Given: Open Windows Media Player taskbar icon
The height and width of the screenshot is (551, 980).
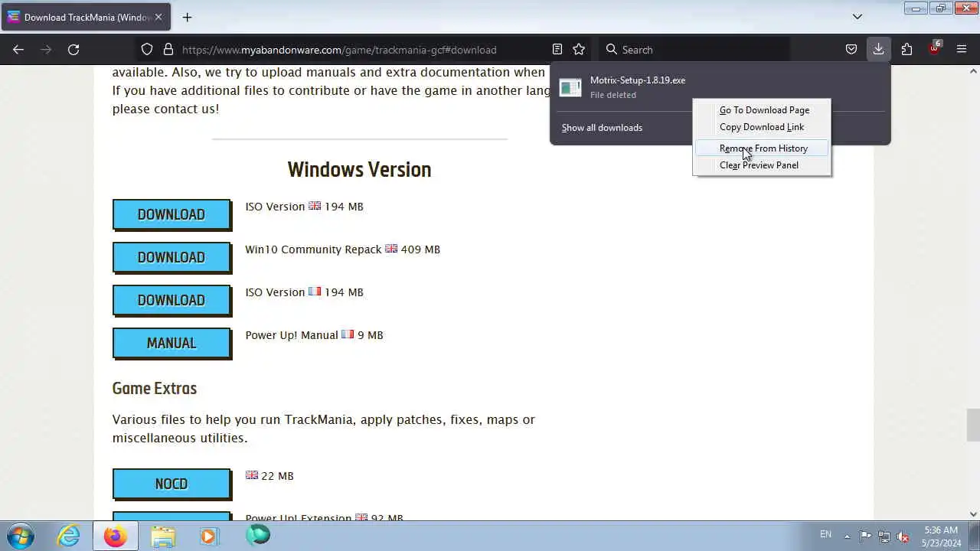Looking at the screenshot, I should click(x=209, y=536).
